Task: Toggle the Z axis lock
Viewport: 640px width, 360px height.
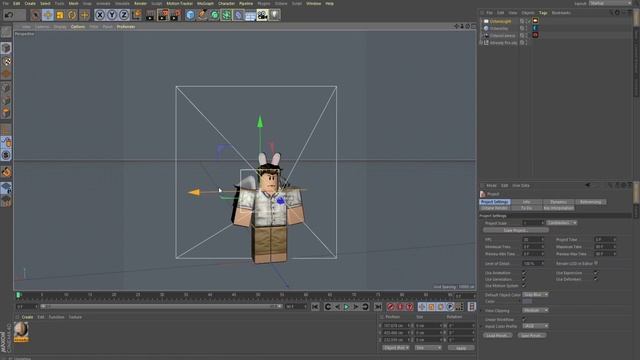Action: 124,15
